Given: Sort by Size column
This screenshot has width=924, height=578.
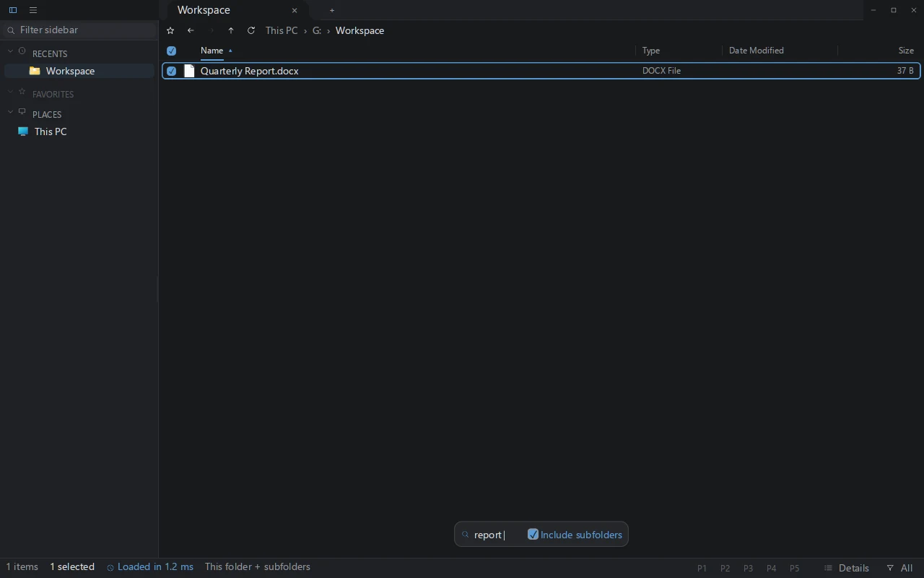Looking at the screenshot, I should (906, 51).
